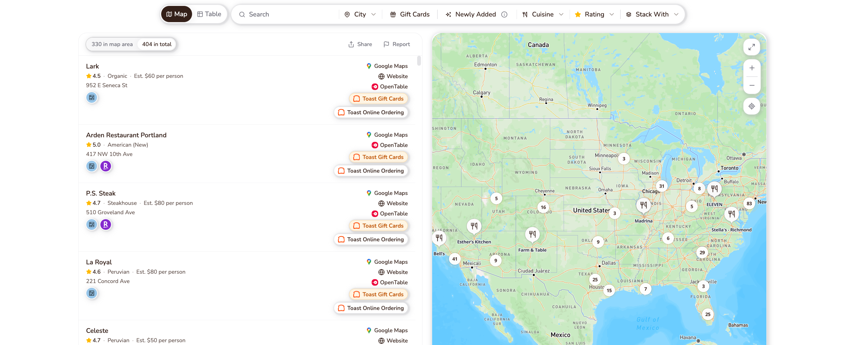Open Lark's Website link
Image resolution: width=868 pixels, height=345 pixels.
point(393,76)
